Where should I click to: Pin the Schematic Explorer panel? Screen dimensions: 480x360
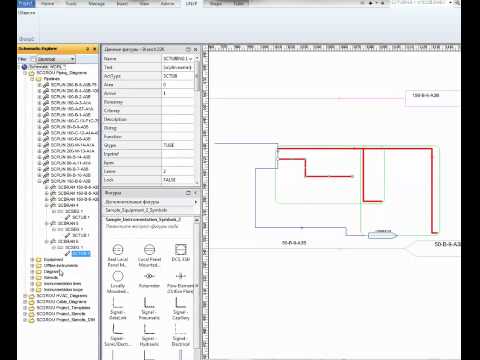[x=88, y=49]
